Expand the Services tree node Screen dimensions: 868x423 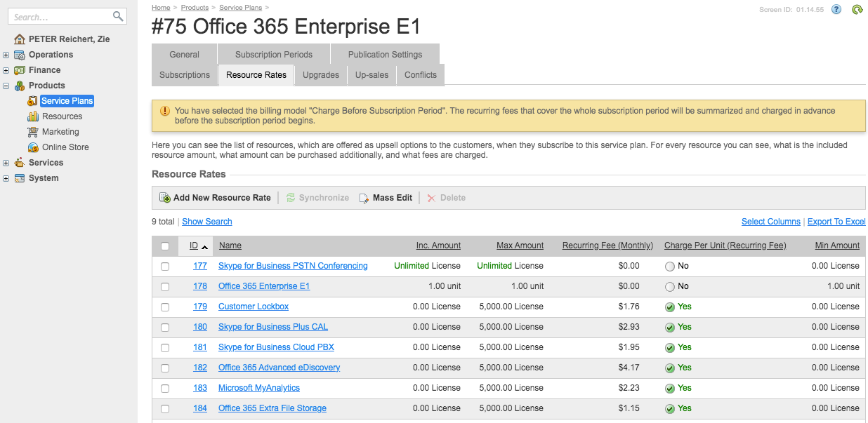6,163
